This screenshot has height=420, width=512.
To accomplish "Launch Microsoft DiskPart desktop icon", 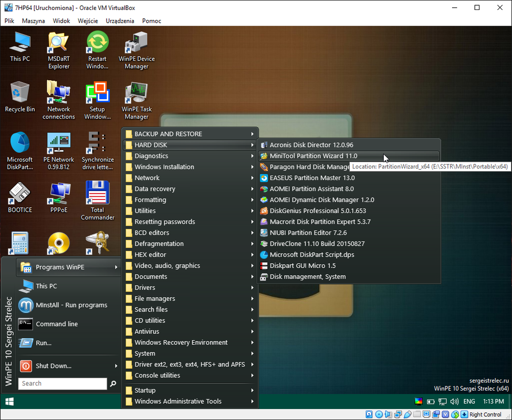I will 19,151.
